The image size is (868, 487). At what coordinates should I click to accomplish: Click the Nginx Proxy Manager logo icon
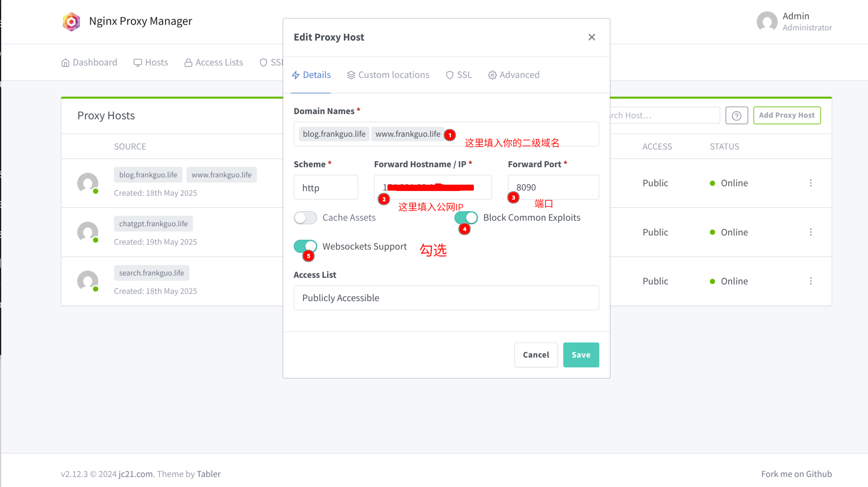(71, 21)
